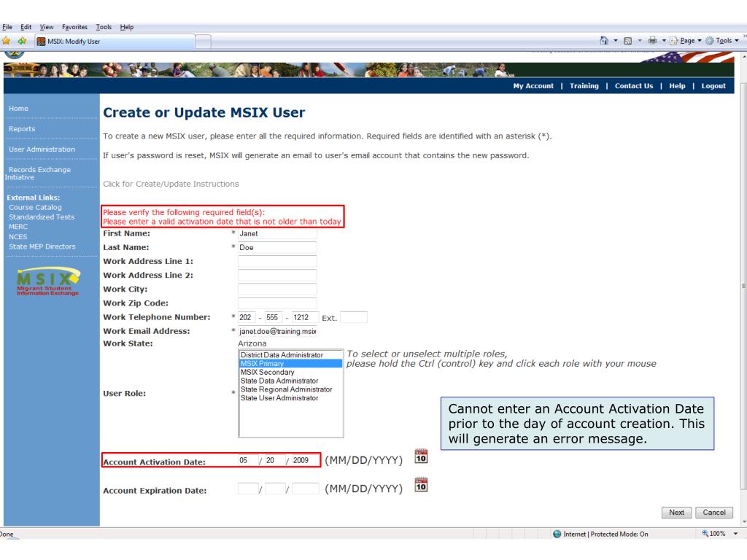Open the Standardized Tests external link
The image size is (747, 560).
[42, 217]
